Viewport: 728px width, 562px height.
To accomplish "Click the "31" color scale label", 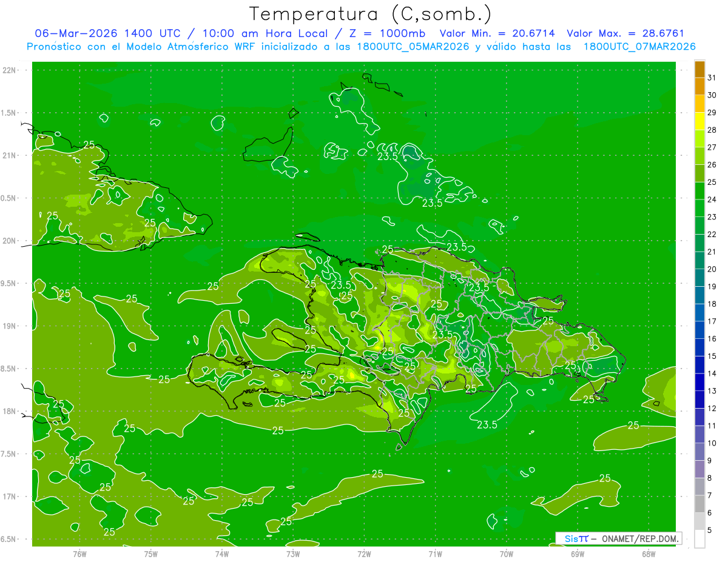I will pos(712,78).
